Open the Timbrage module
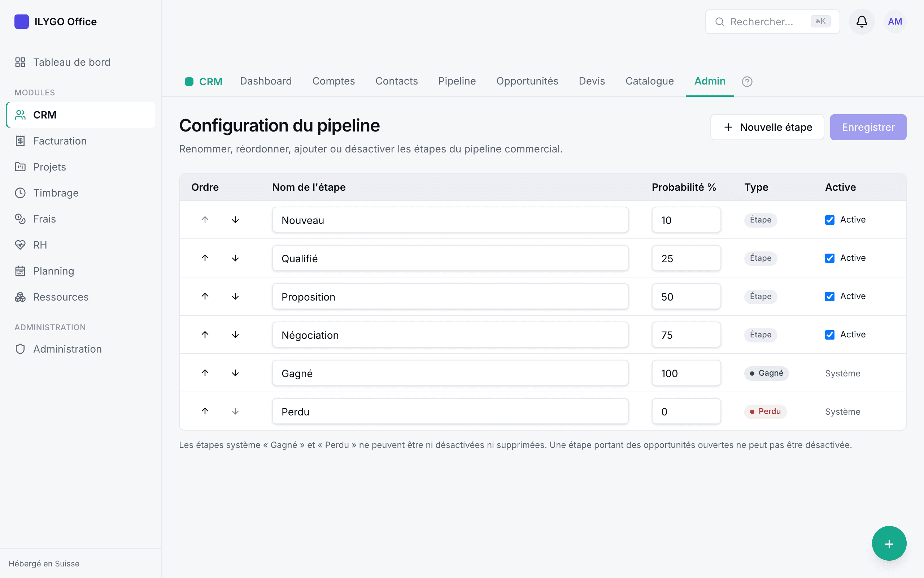This screenshot has width=924, height=578. [80, 193]
